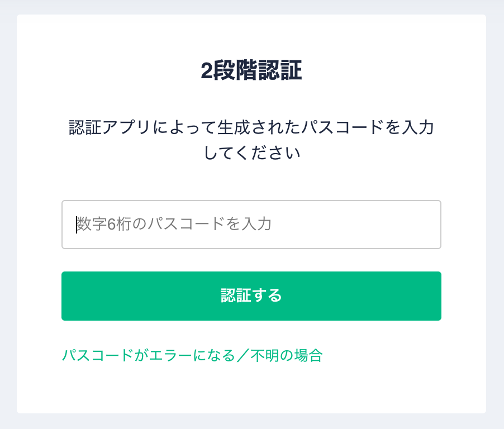Submit the passcode with 認証する
Screen dimensions: 504x429
click(251, 296)
